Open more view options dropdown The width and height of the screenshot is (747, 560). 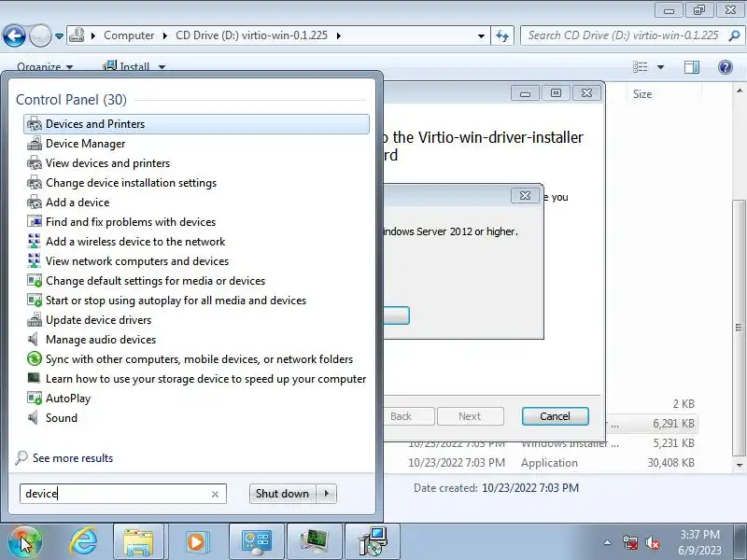660,67
